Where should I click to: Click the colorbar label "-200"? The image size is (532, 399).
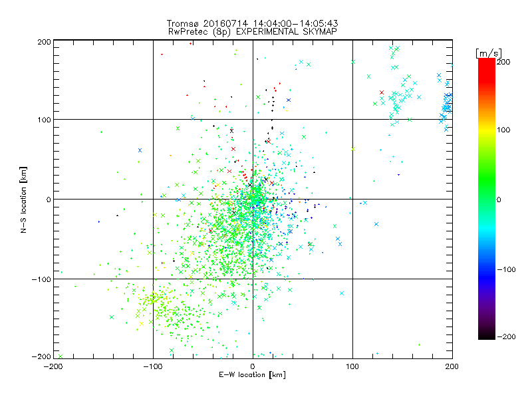(x=506, y=336)
